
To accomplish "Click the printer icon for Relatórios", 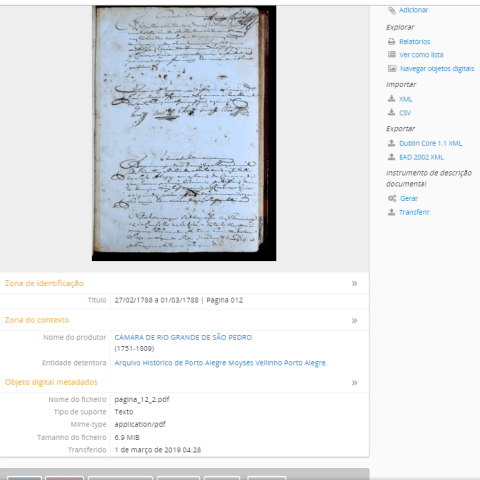I will point(392,42).
